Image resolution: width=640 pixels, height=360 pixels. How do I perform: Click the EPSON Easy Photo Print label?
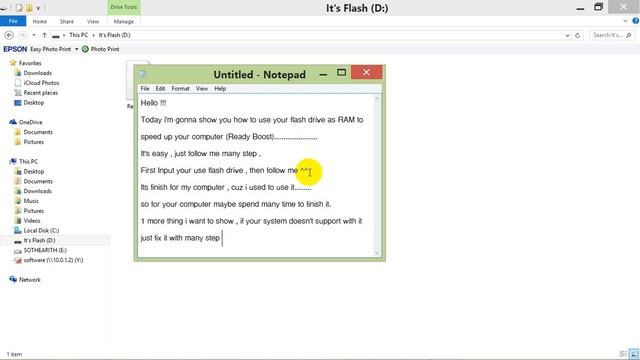(x=37, y=49)
